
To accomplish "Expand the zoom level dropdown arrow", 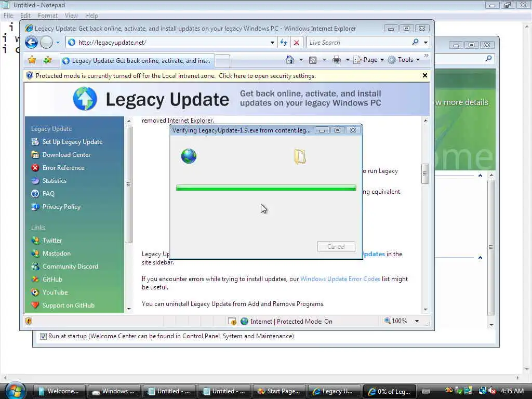I will pos(417,321).
